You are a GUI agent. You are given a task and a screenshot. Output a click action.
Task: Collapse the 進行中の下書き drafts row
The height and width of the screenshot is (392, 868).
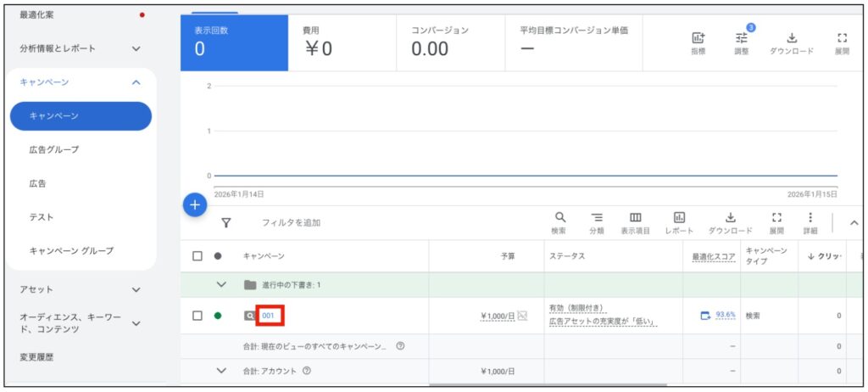coord(222,285)
